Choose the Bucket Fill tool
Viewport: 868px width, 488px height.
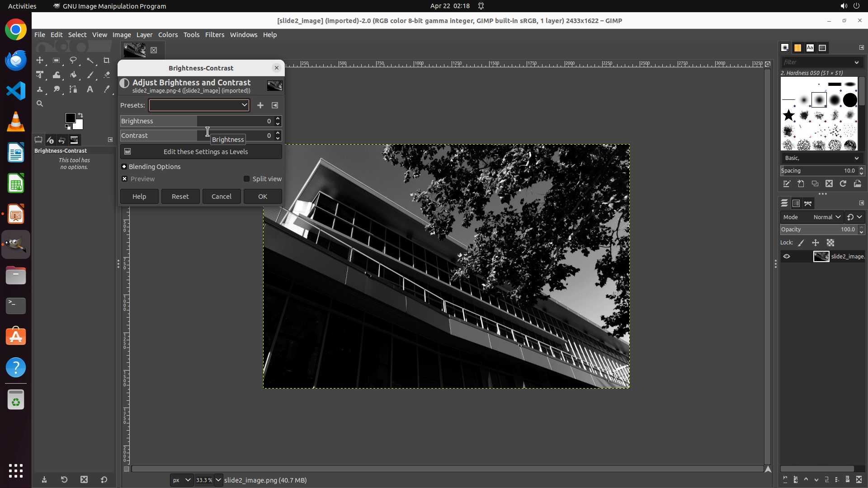[x=73, y=75]
